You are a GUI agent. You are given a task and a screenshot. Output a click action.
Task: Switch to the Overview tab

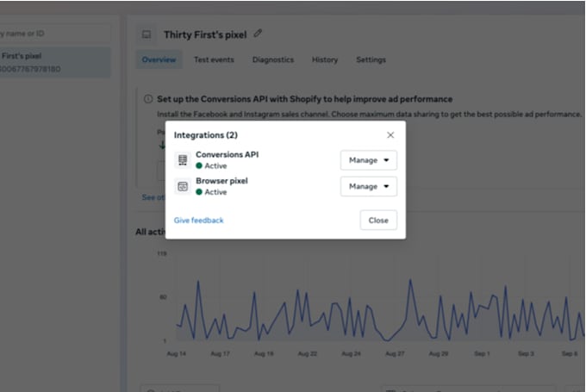point(159,59)
